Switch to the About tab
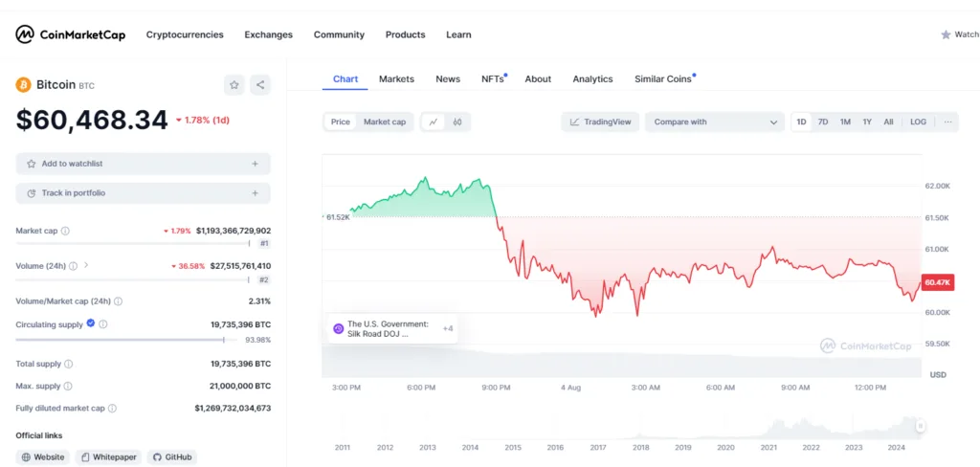This screenshot has width=980, height=467. click(x=538, y=78)
